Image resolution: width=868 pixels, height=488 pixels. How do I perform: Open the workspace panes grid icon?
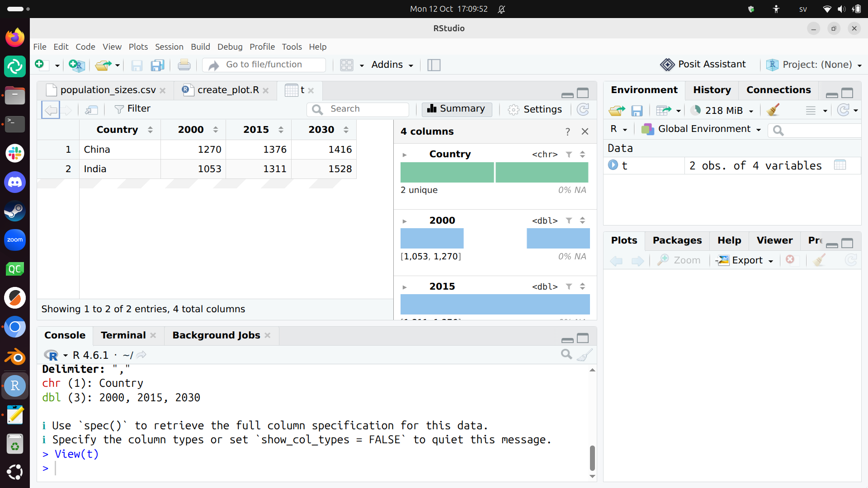[347, 65]
